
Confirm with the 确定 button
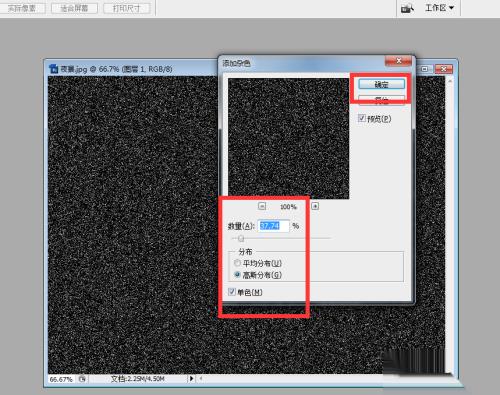[x=382, y=84]
